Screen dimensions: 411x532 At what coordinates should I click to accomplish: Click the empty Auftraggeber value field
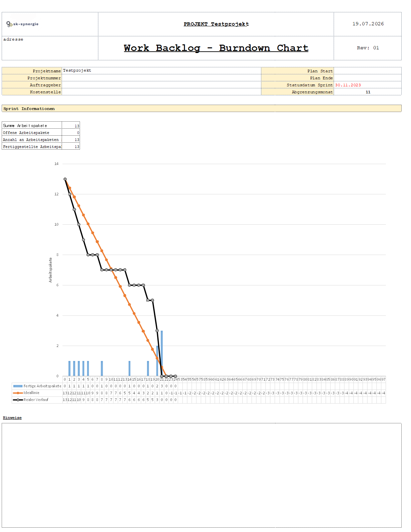pyautogui.click(x=161, y=85)
